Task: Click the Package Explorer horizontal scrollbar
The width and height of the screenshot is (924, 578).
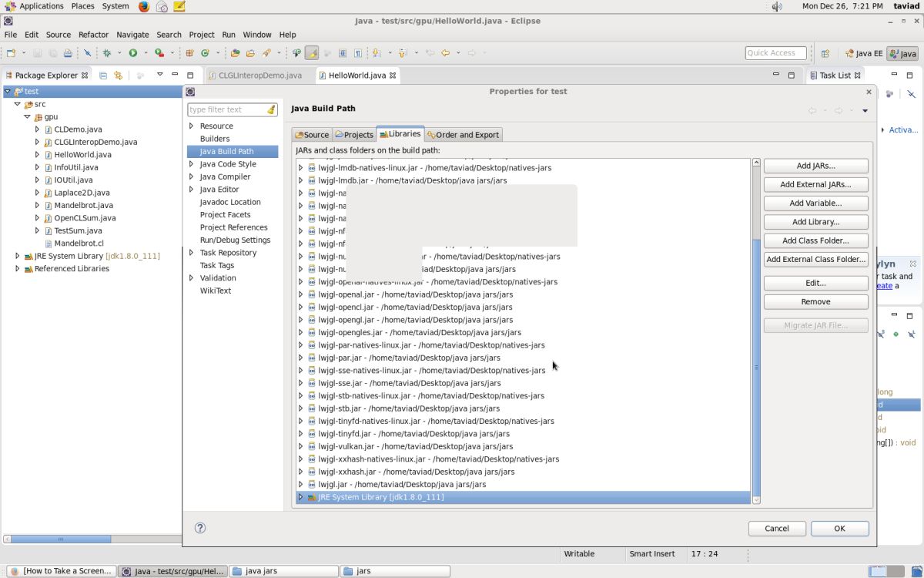Action: pyautogui.click(x=60, y=539)
